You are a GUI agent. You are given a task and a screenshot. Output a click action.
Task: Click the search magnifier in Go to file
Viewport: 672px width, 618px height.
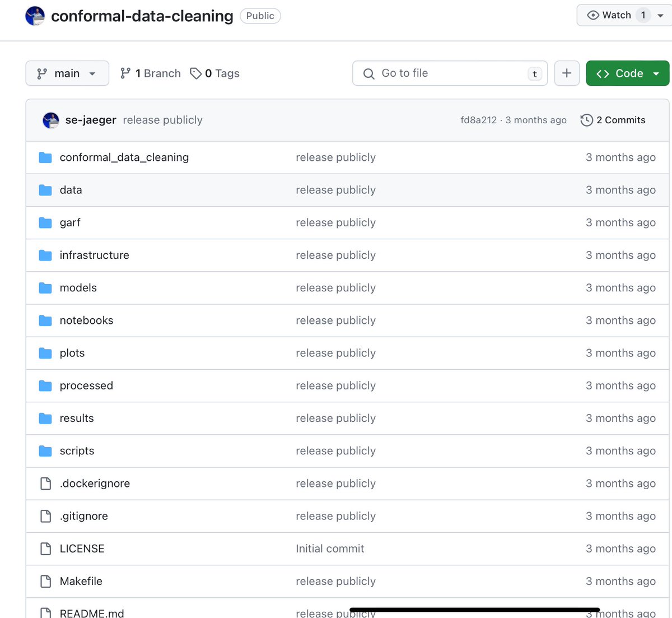click(x=368, y=73)
